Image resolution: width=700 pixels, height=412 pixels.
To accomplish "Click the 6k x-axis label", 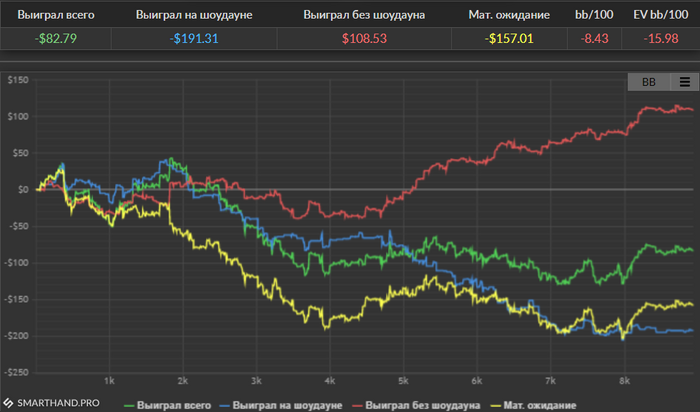I will click(477, 381).
